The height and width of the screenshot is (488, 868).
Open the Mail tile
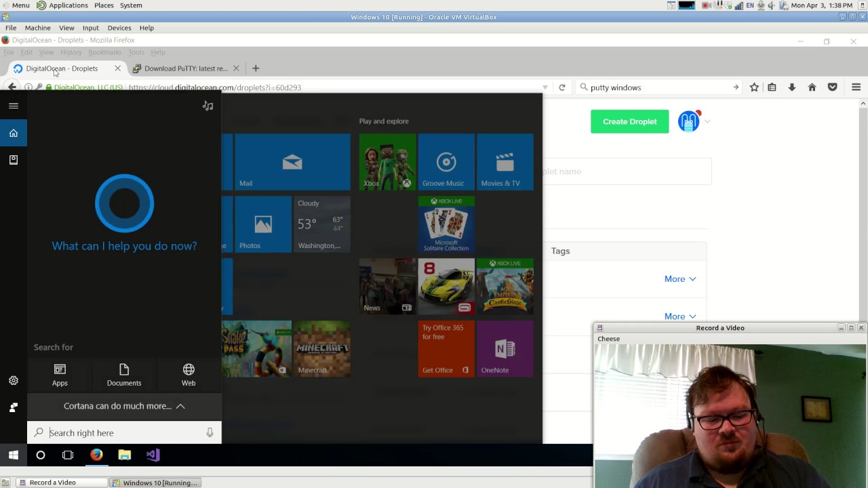coord(292,162)
